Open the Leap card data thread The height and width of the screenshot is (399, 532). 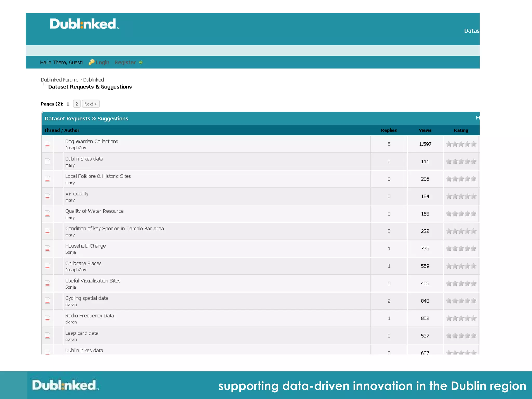[x=82, y=333]
